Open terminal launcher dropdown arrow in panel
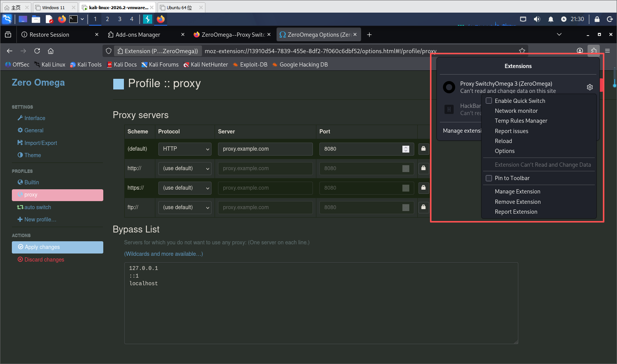The image size is (617, 364). [82, 19]
